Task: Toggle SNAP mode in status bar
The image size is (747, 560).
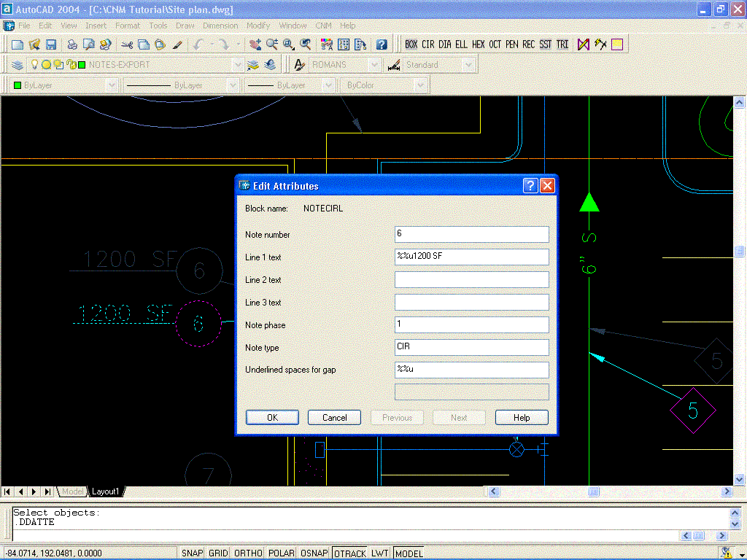Action: [x=193, y=553]
